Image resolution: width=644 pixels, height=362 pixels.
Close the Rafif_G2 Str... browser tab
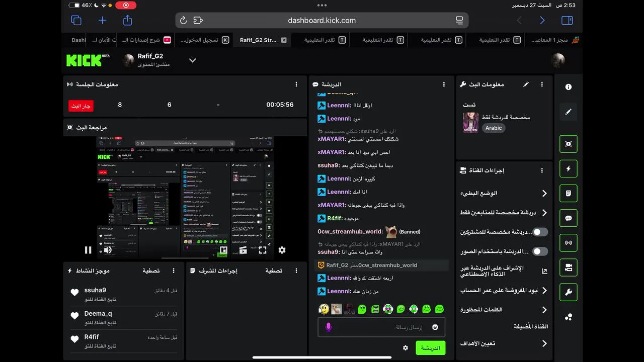[x=284, y=40]
